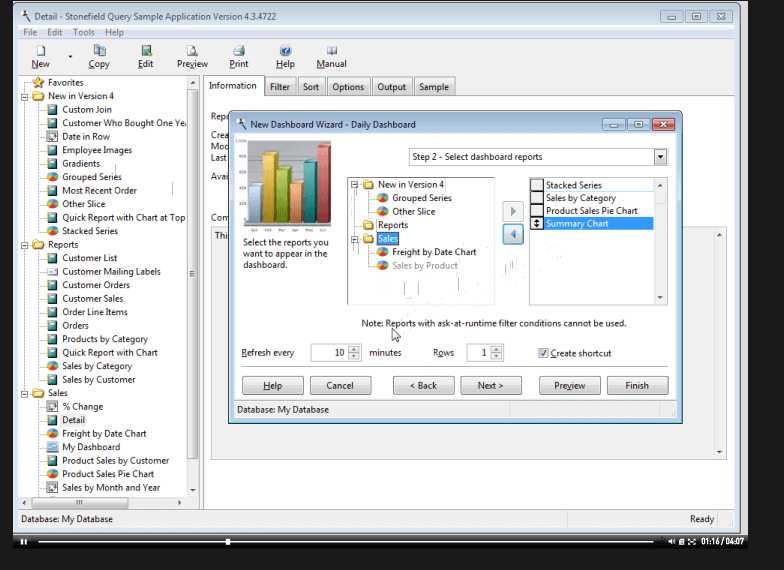Collapse the Sales folder in wizard tree
784x570 pixels.
pyautogui.click(x=354, y=239)
